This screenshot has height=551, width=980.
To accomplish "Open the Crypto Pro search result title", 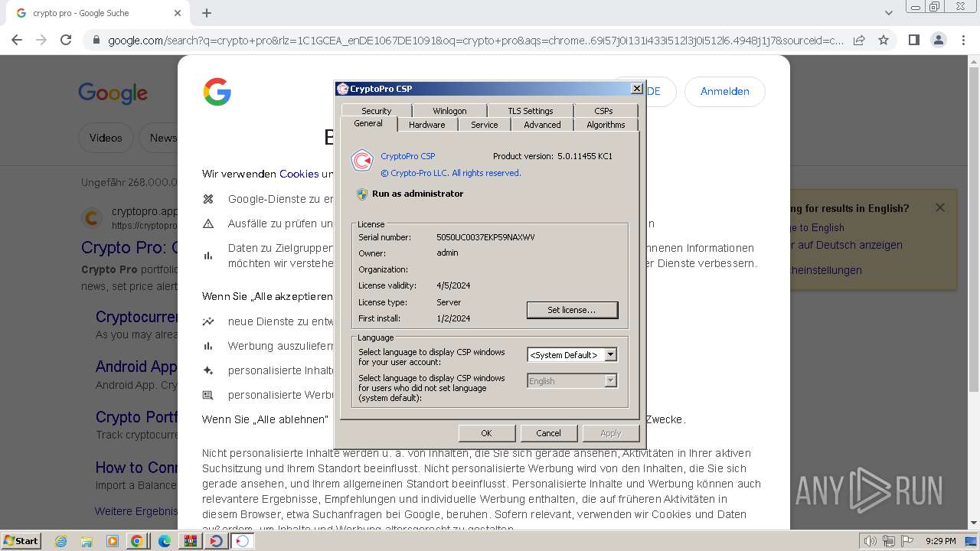I will pyautogui.click(x=129, y=248).
